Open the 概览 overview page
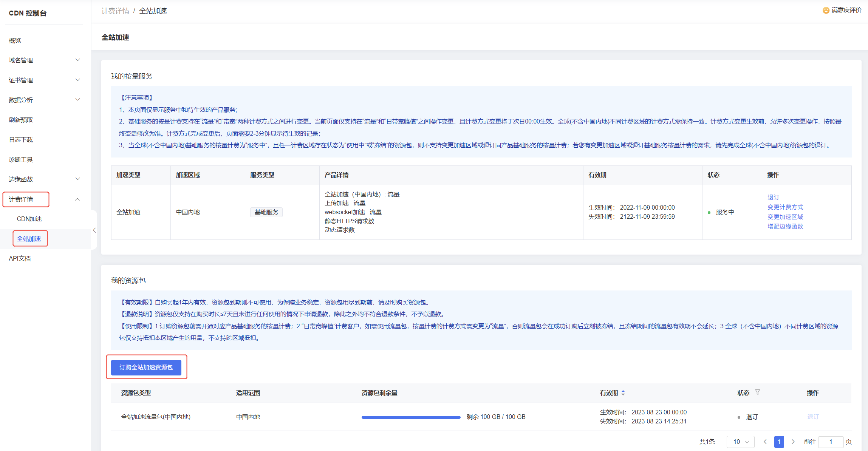The width and height of the screenshot is (868, 451). click(15, 40)
